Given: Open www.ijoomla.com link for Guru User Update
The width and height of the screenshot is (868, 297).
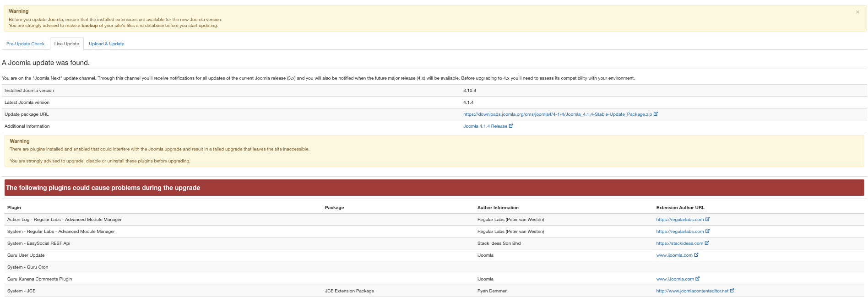Looking at the screenshot, I should (x=674, y=255).
